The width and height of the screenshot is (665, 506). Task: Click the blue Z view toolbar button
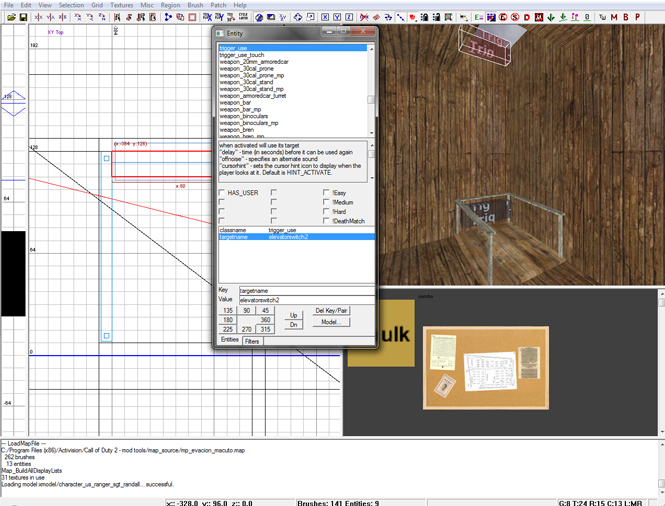click(x=349, y=17)
